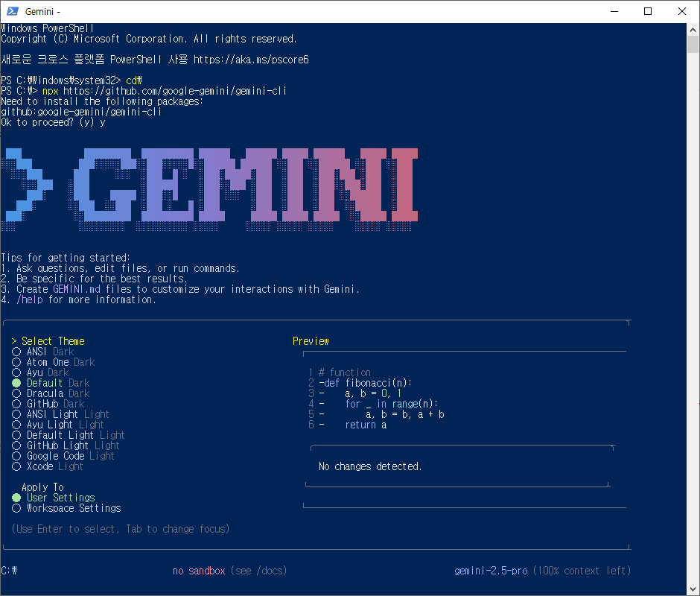Viewport: 700px width, 596px height.
Task: Click the 'Gemini -' window title text
Action: (42, 12)
